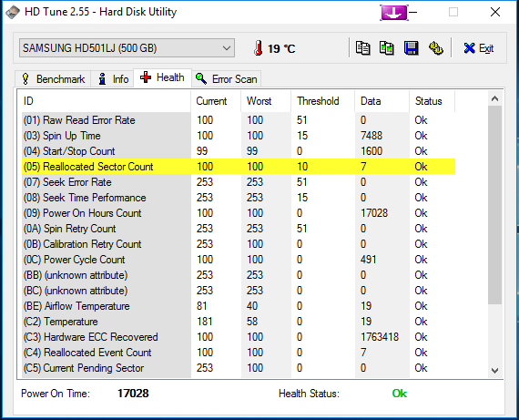Select the Current Pending Sector row

tap(239, 368)
